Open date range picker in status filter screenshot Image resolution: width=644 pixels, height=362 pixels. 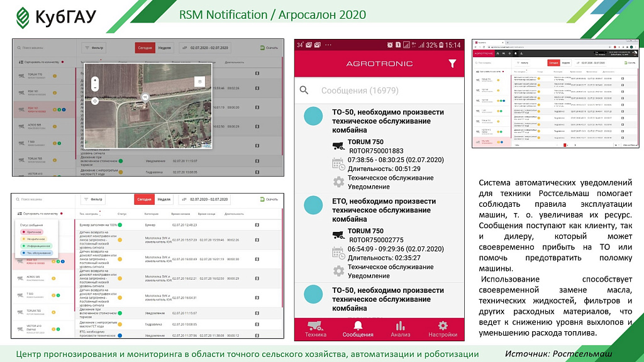click(204, 199)
